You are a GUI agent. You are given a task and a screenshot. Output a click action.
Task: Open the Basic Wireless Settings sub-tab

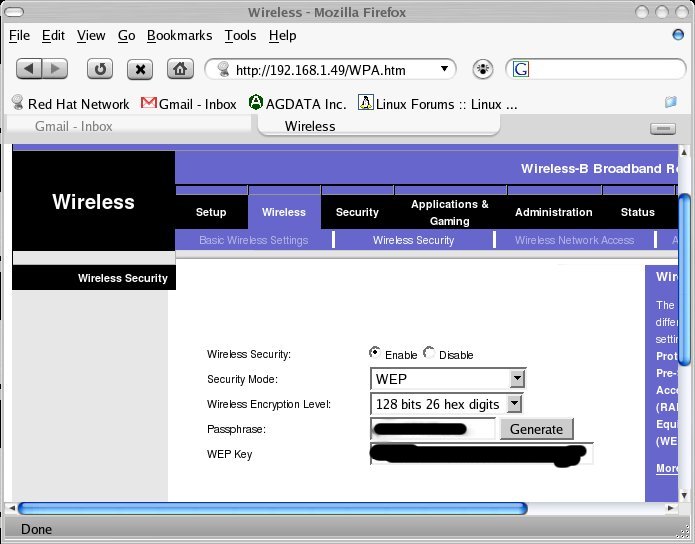253,240
